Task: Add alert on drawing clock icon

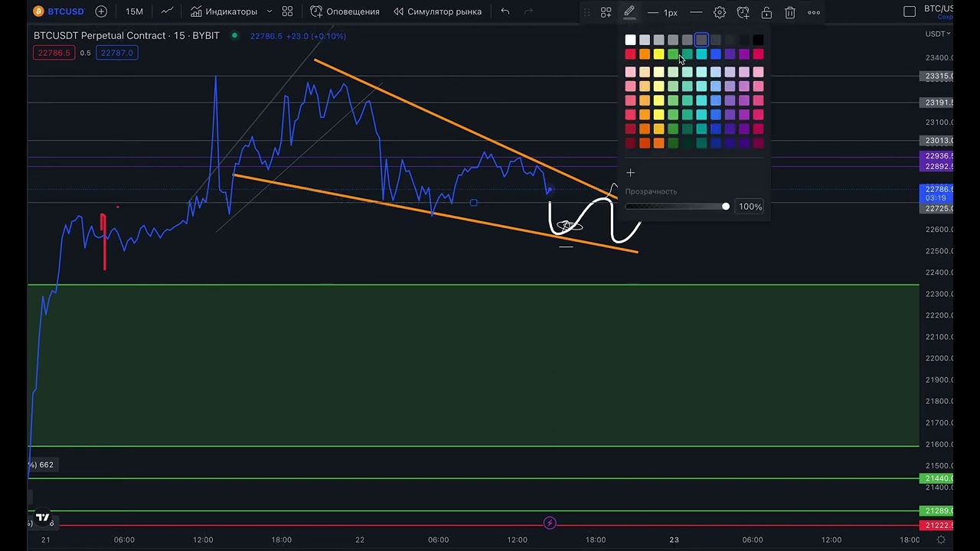Action: [743, 12]
